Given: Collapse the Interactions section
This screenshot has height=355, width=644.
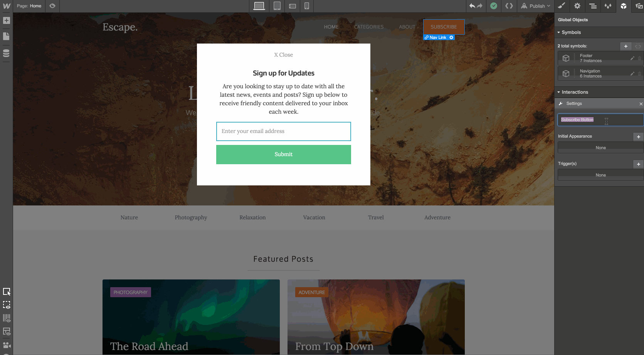Looking at the screenshot, I should click(x=573, y=92).
